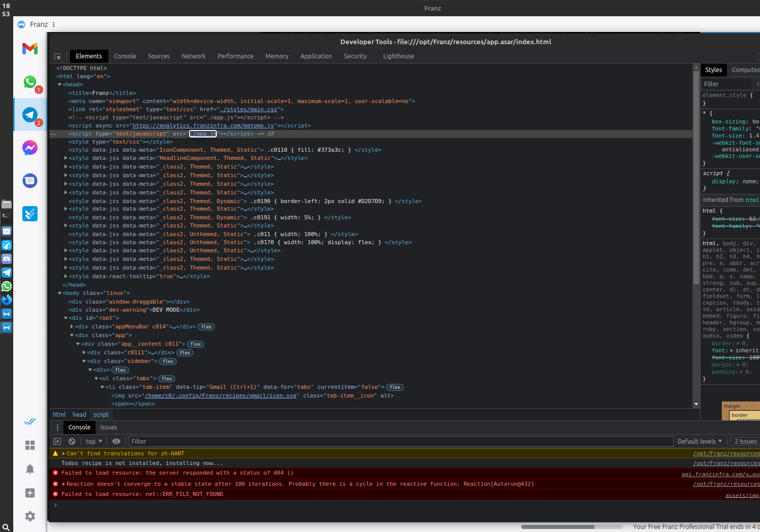Follow the matomo.js analytics script link
Image resolution: width=760 pixels, height=532 pixels.
(x=203, y=126)
